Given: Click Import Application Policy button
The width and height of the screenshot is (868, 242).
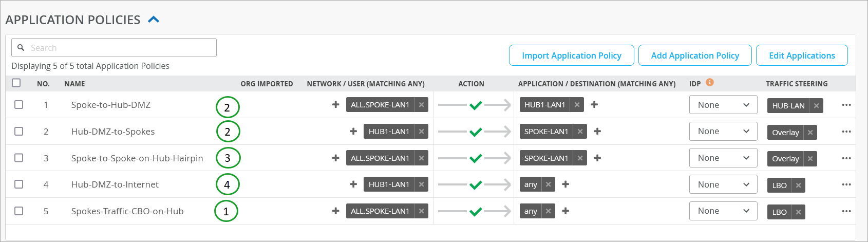Looking at the screenshot, I should pos(571,55).
